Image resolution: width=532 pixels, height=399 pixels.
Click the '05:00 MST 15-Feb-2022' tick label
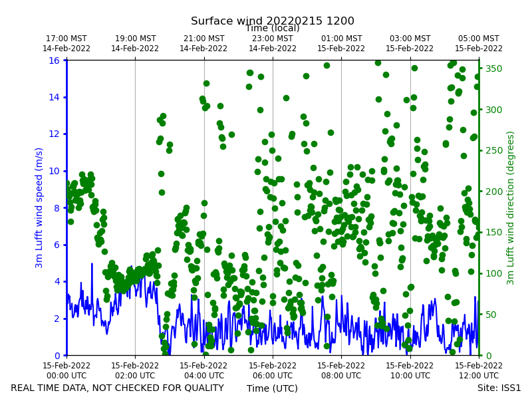[478, 43]
